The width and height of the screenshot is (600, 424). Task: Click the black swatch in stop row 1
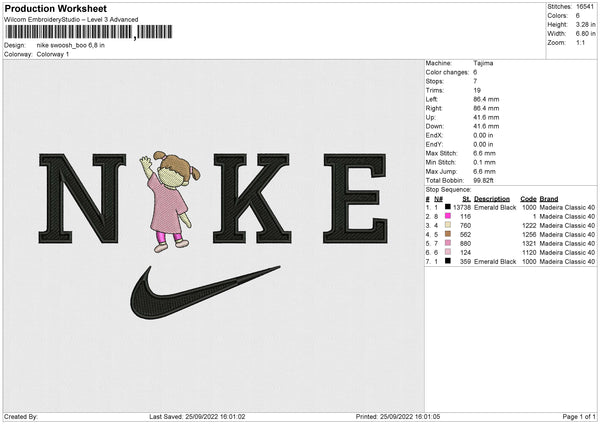[x=448, y=207]
